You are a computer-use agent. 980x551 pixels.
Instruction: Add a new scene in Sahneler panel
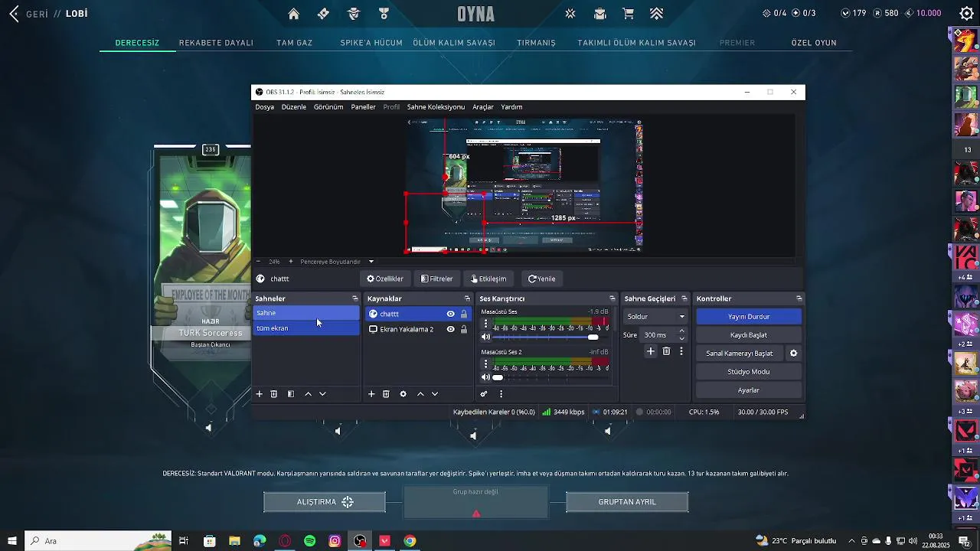coord(260,394)
